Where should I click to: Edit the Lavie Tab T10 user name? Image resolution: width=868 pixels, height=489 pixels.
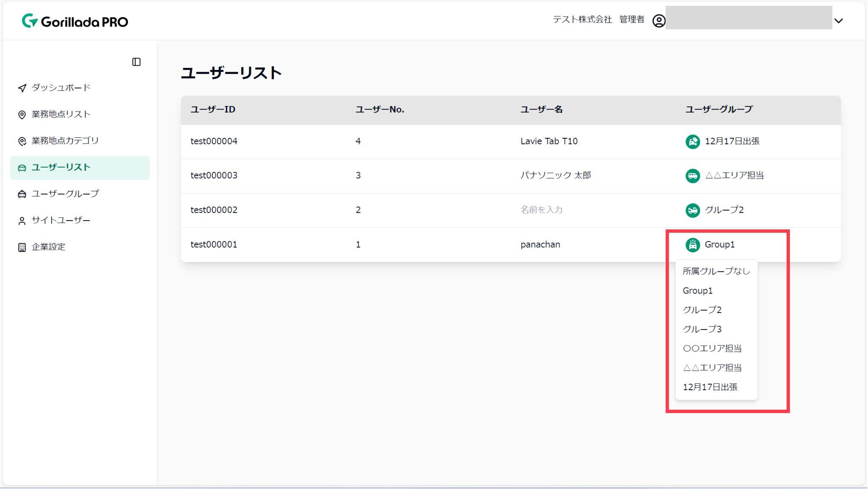click(549, 141)
